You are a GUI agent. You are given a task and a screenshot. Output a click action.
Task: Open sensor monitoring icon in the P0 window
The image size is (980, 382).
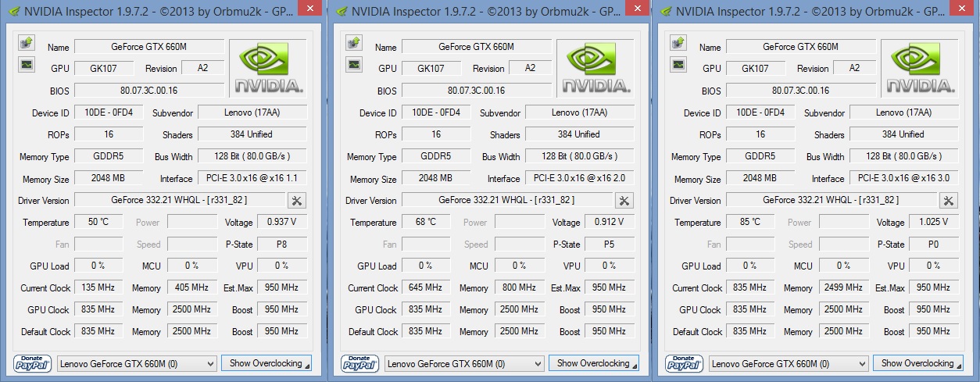coord(678,64)
